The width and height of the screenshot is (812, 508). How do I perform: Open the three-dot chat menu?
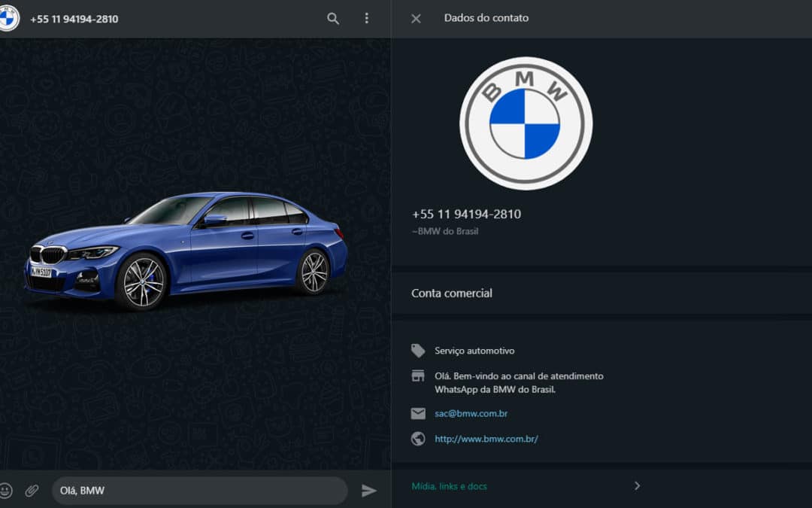click(367, 19)
